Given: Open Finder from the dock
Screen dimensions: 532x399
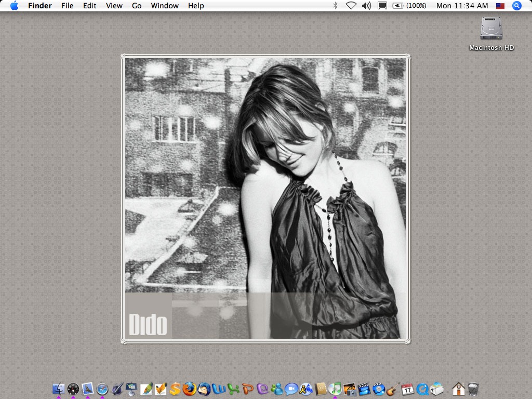Looking at the screenshot, I should [59, 389].
